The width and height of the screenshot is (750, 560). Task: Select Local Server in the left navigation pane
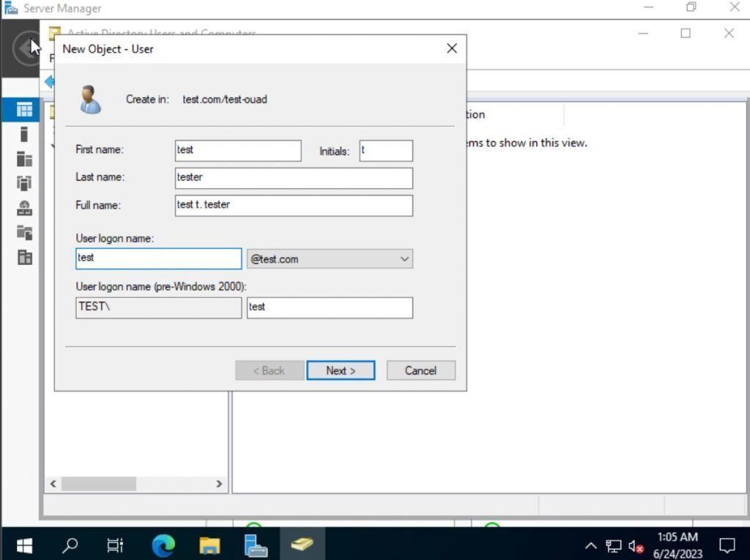click(x=23, y=134)
